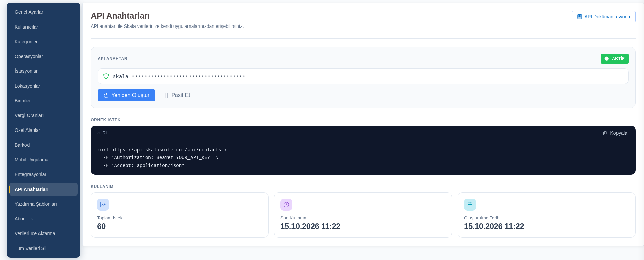Open Mobil Uygulama settings
644x260 pixels.
pos(44,160)
